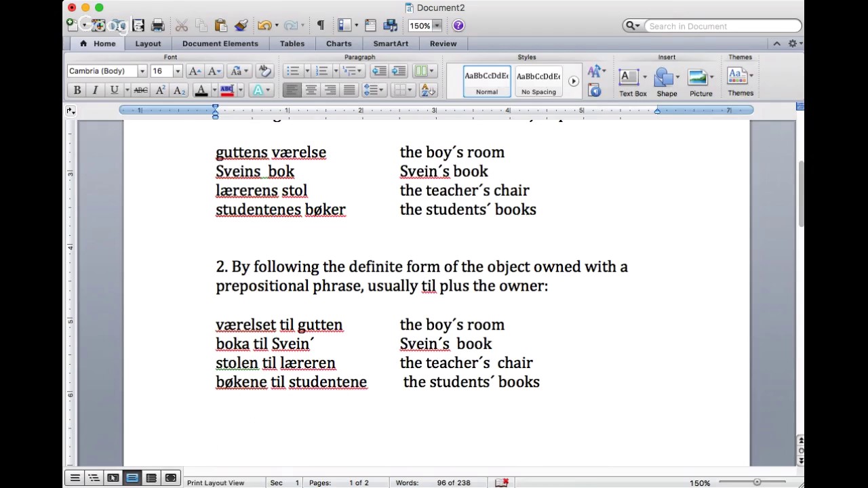Select Align Text Left

pyautogui.click(x=292, y=90)
